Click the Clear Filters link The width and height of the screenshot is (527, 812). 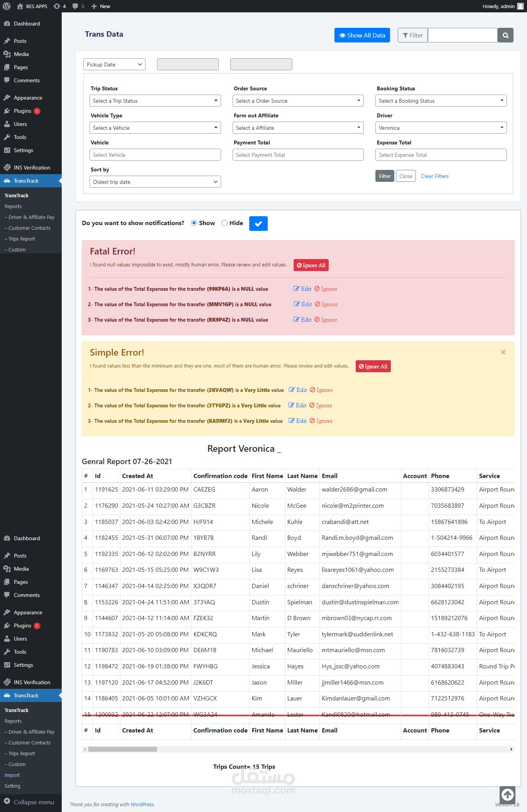pyautogui.click(x=435, y=176)
